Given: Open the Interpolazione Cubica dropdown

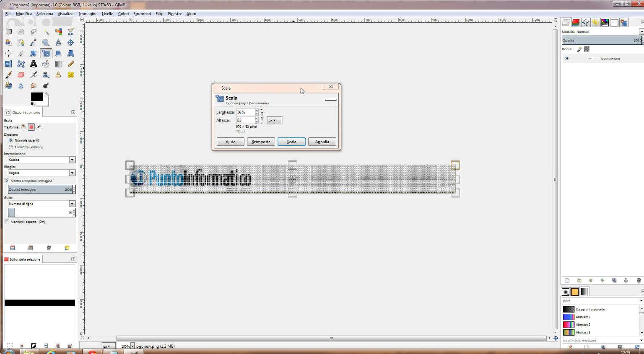Looking at the screenshot, I should point(72,160).
